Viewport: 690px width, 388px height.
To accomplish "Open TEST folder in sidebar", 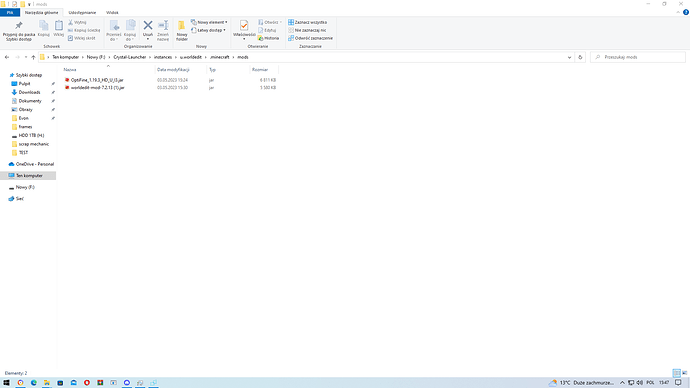I will 23,153.
